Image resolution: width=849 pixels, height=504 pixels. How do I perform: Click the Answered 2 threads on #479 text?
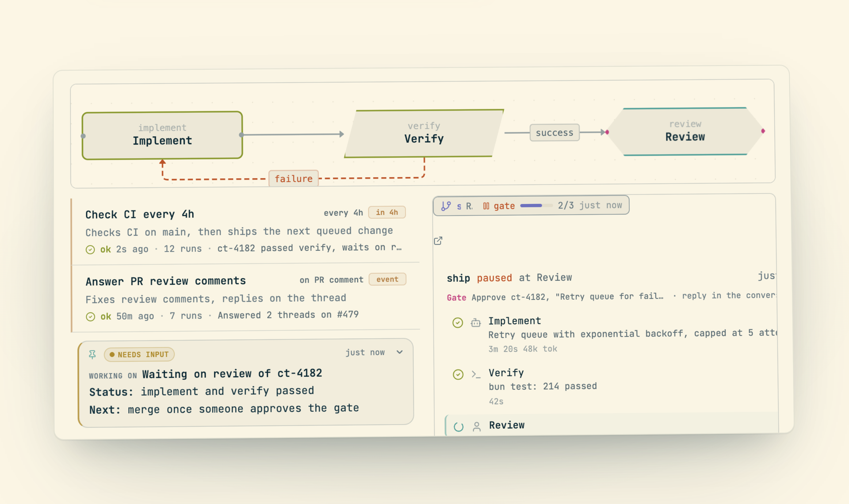click(x=288, y=315)
